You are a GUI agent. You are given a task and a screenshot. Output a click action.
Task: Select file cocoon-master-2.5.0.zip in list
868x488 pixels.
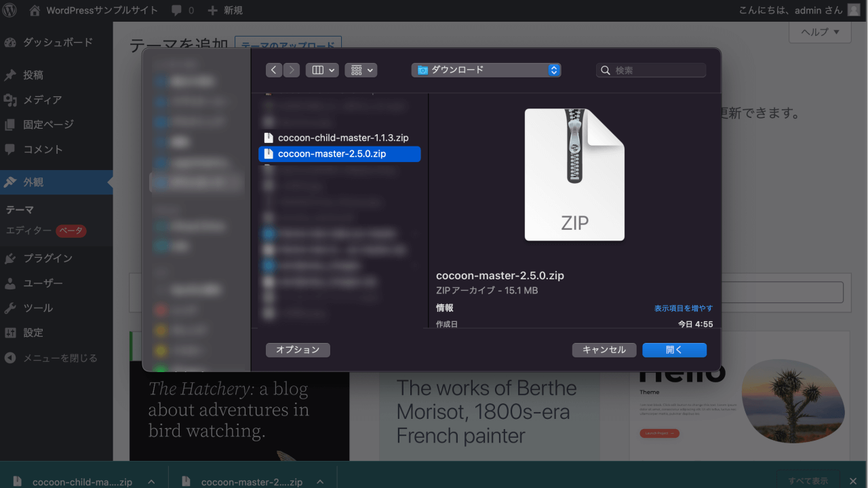[x=340, y=154]
